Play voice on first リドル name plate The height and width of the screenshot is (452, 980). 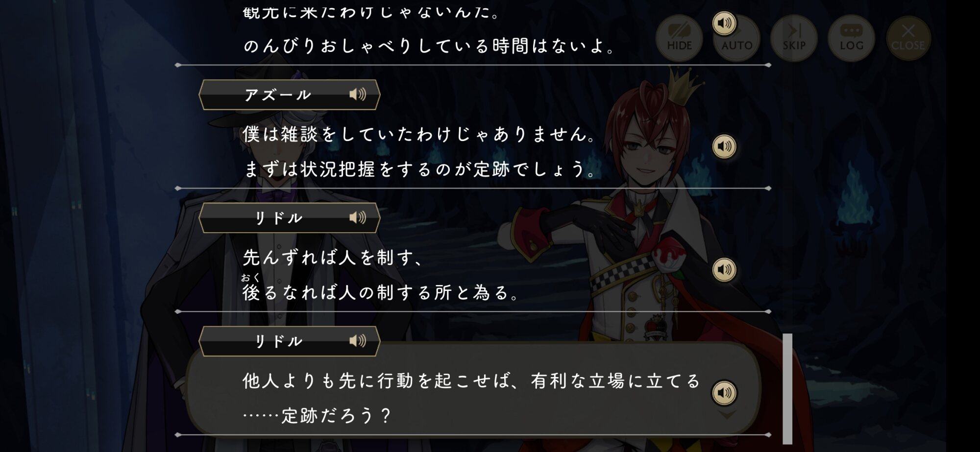tap(358, 217)
